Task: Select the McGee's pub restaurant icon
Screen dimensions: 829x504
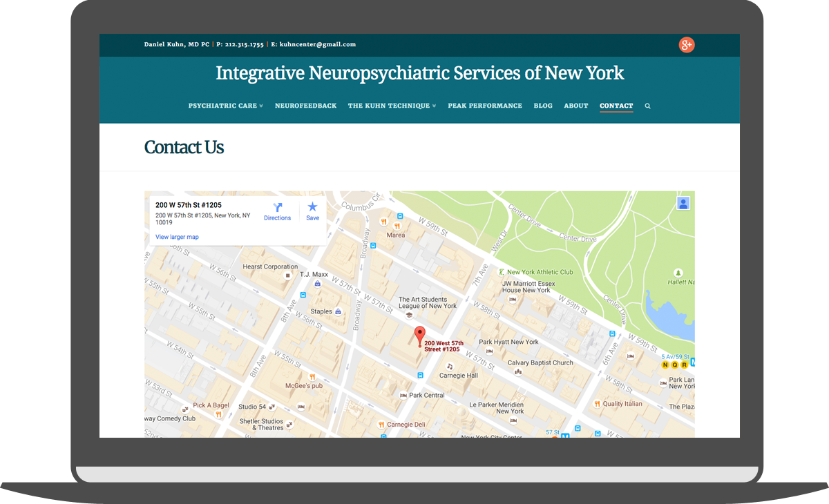Action: 312,377
